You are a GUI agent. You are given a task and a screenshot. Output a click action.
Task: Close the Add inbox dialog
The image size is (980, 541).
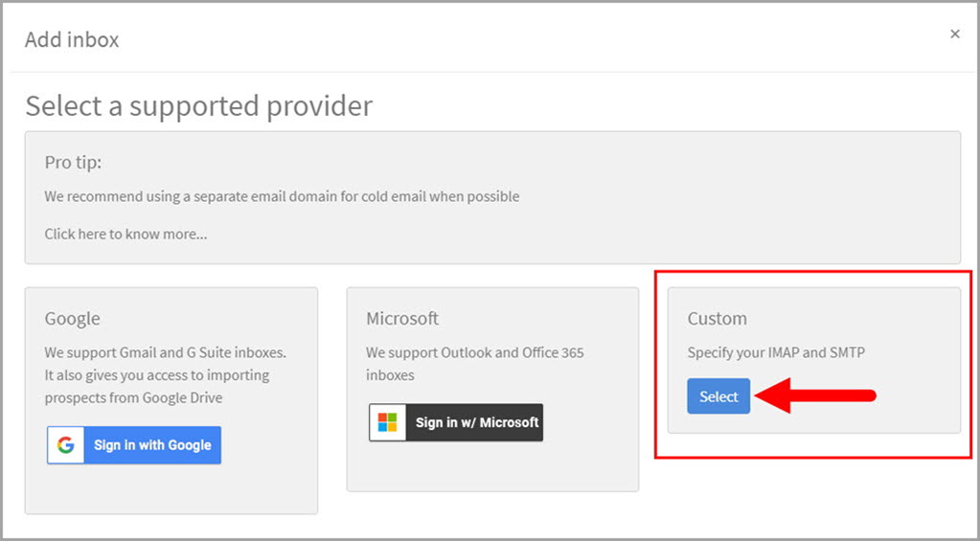click(954, 34)
